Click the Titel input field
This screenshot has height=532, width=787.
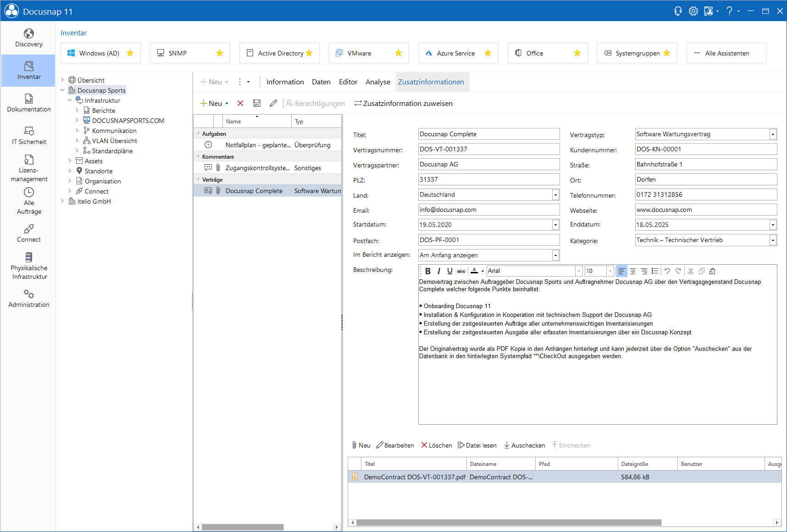tap(489, 134)
